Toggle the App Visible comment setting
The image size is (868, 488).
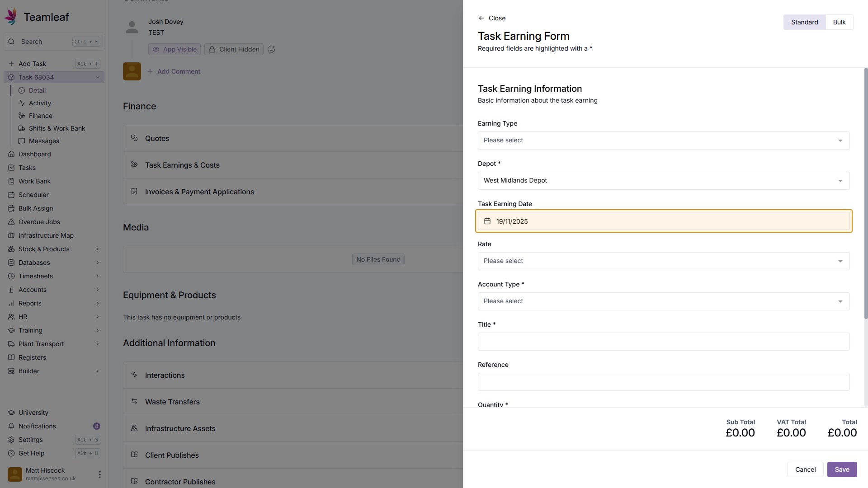point(175,49)
